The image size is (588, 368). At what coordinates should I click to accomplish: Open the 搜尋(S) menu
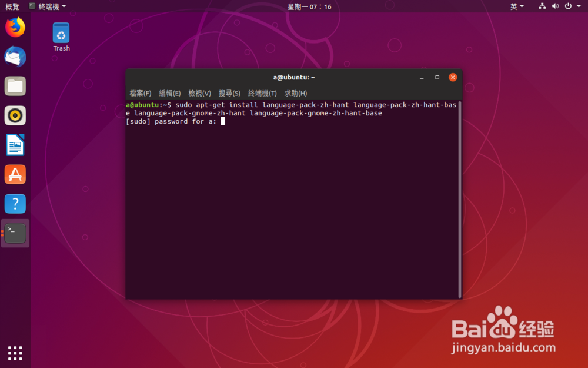pos(229,93)
